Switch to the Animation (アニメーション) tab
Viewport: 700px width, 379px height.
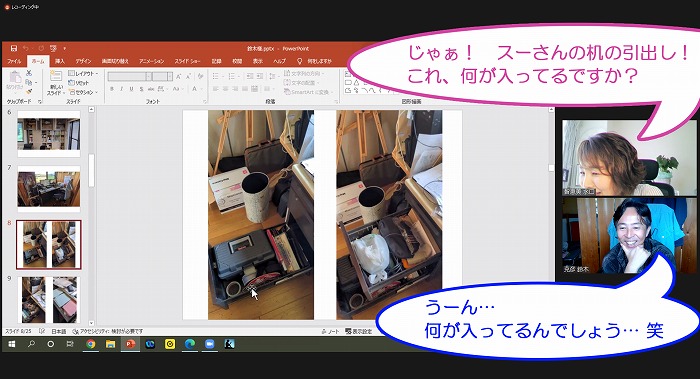(151, 61)
